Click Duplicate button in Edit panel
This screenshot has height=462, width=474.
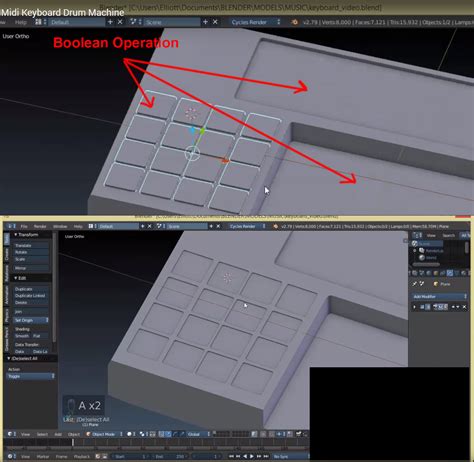point(31,289)
